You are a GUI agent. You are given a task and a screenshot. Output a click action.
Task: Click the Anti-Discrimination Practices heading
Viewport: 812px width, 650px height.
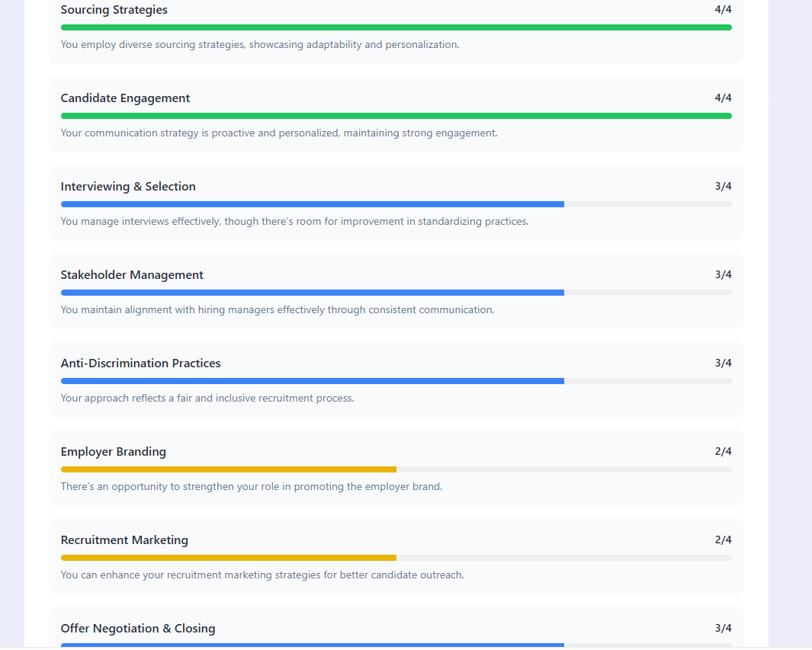[x=140, y=363]
